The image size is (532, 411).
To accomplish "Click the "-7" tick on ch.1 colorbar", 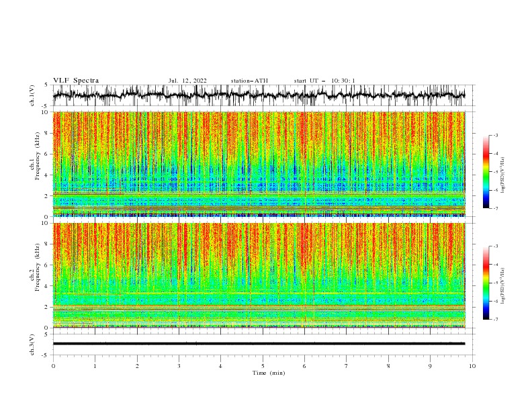I will click(496, 208).
